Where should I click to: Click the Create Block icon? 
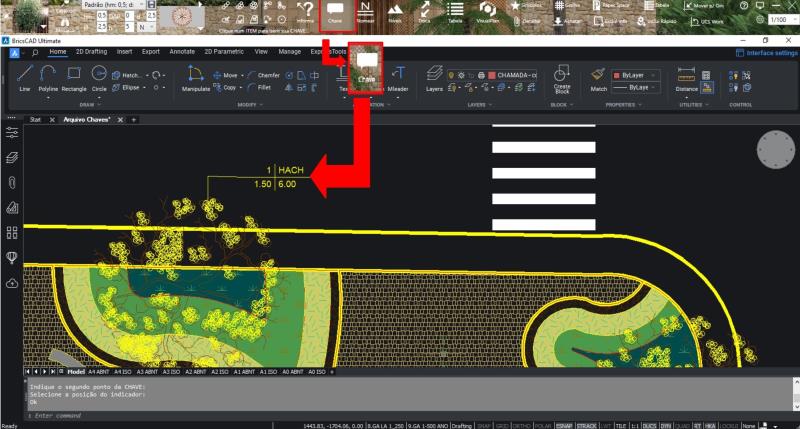(561, 80)
